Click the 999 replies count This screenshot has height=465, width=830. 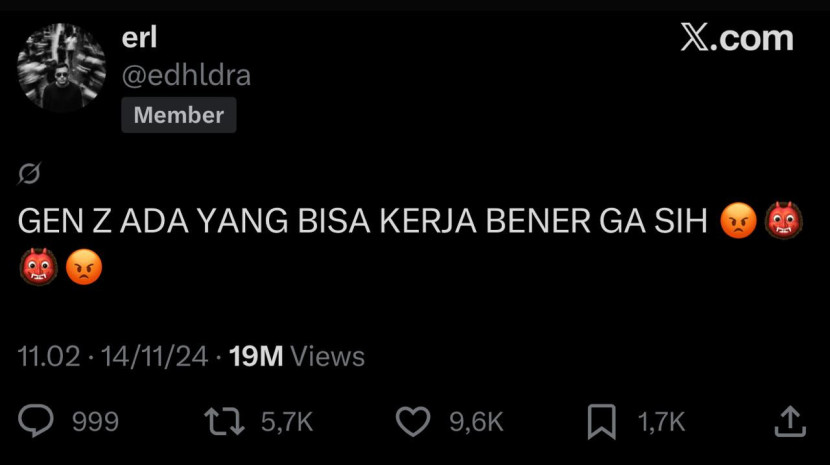tap(95, 422)
